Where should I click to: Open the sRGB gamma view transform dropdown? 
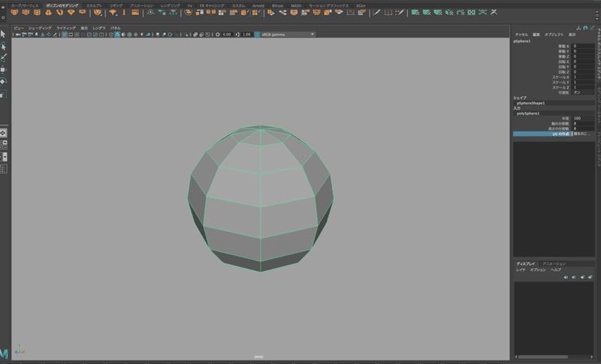[288, 35]
